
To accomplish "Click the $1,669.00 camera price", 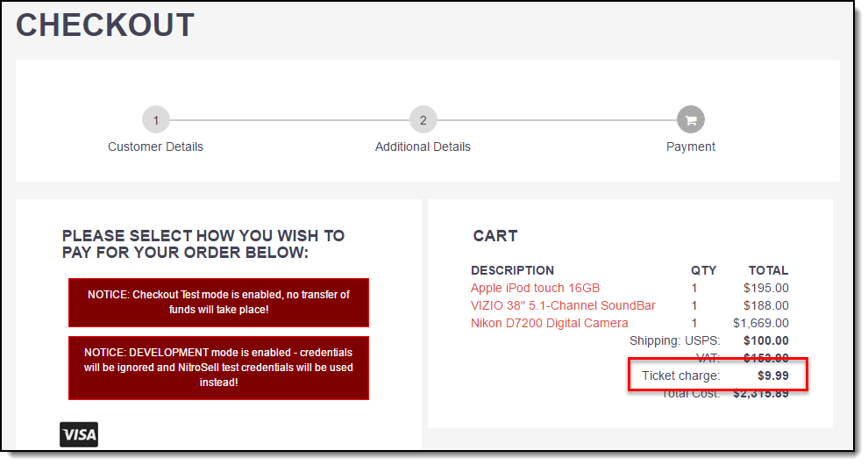I will point(761,323).
